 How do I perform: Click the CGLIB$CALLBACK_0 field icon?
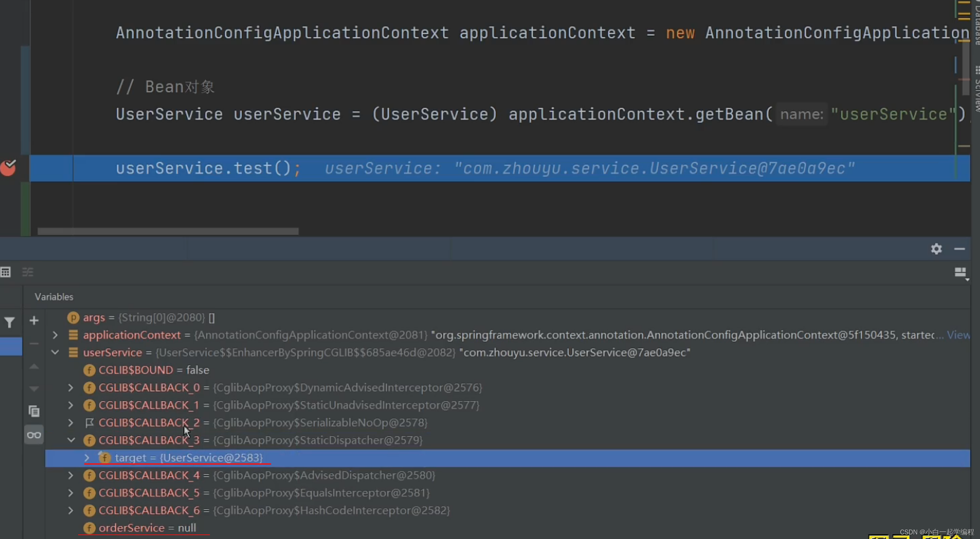click(x=89, y=387)
